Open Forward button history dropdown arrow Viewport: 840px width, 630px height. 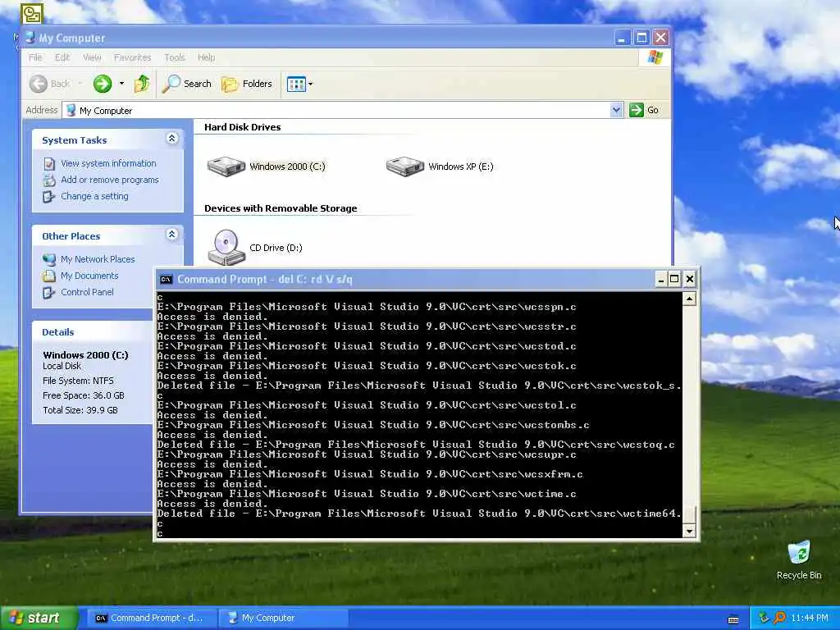(x=121, y=84)
